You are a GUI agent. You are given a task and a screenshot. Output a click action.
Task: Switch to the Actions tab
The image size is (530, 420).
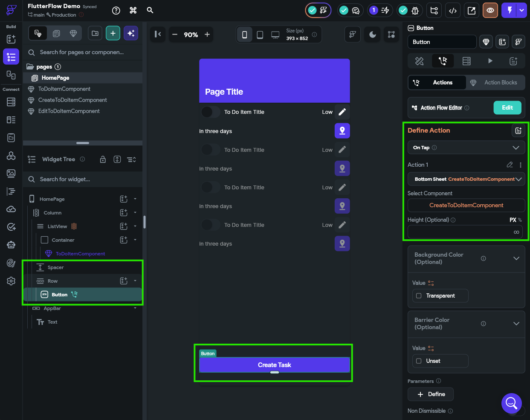[437, 82]
